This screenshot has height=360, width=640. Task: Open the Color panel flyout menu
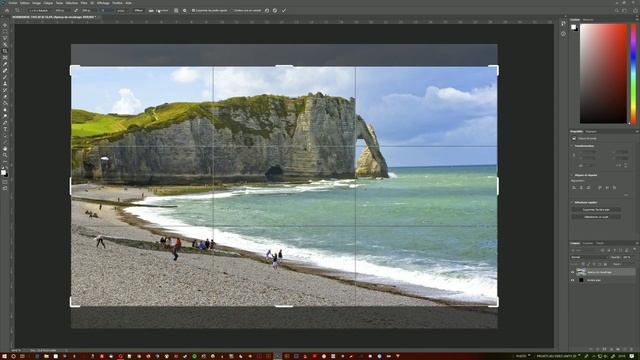pos(636,20)
